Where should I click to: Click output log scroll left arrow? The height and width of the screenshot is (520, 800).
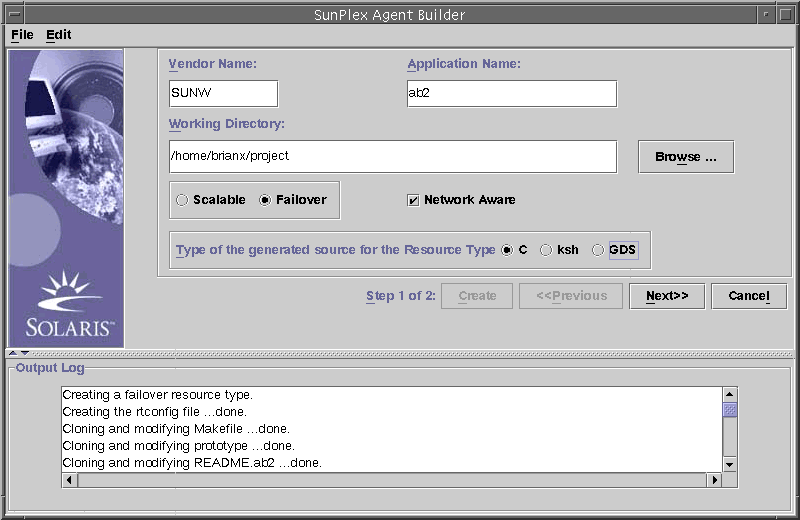[69, 480]
